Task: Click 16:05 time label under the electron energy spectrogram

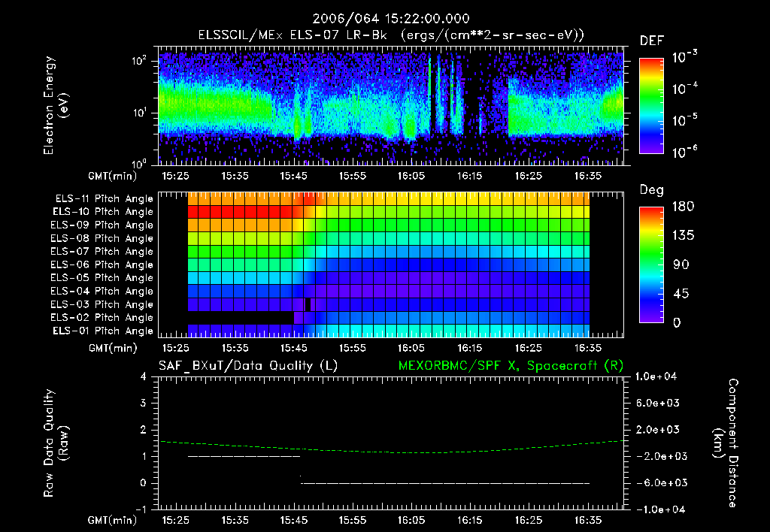Action: tap(411, 176)
